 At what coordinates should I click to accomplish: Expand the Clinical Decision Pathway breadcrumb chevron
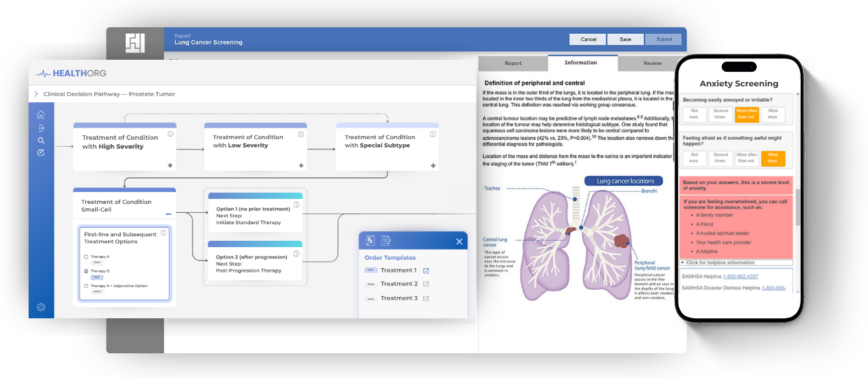36,94
